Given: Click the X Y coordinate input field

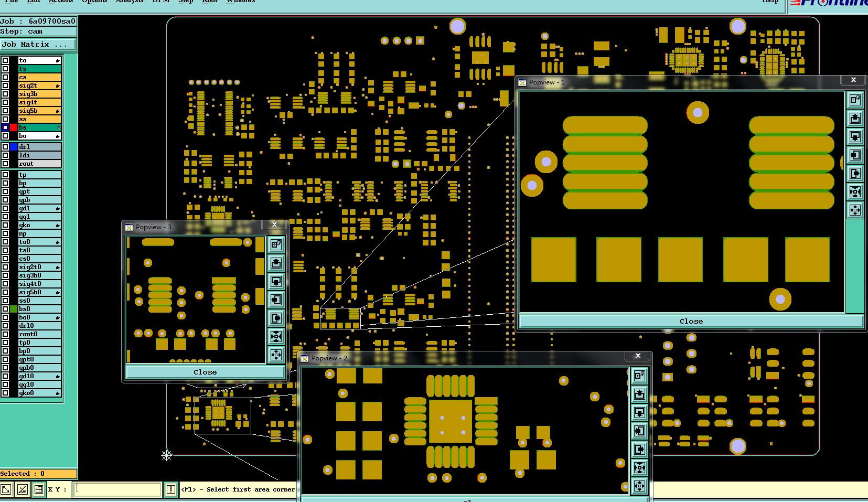Looking at the screenshot, I should click(x=117, y=489).
